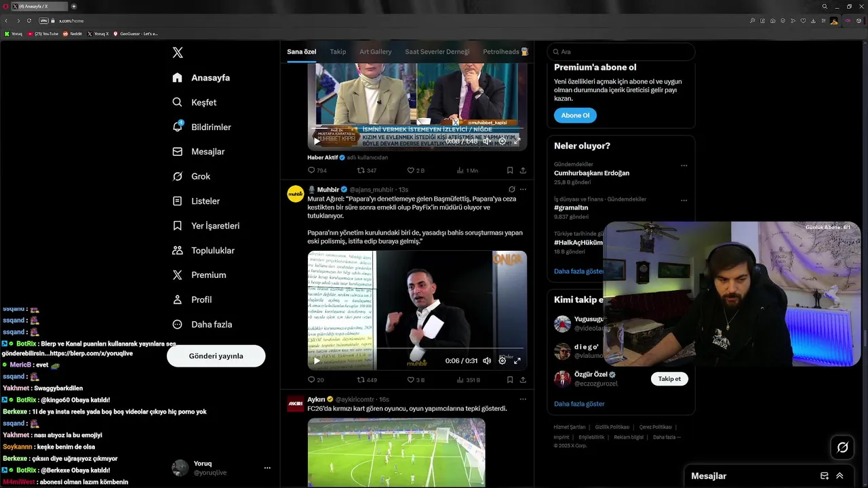The height and width of the screenshot is (488, 868).
Task: Like the Haber Aktif post (2 B)
Action: point(416,171)
